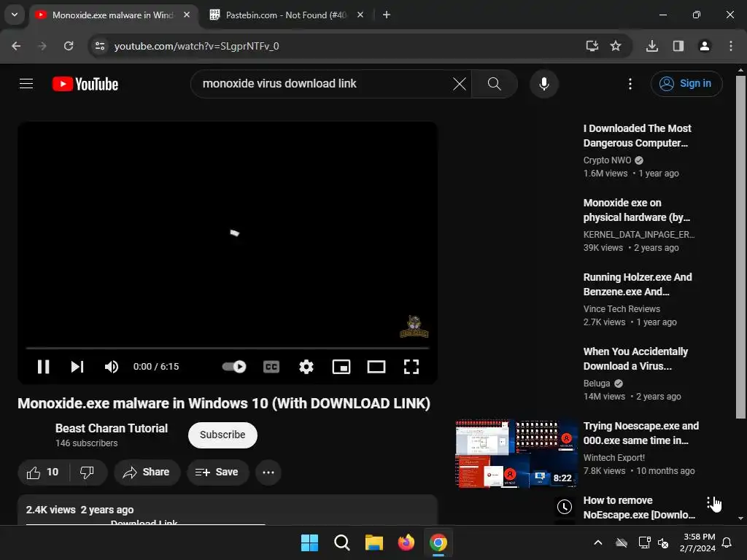Toggle closed captions CC button
The width and height of the screenshot is (747, 560).
[x=271, y=367]
